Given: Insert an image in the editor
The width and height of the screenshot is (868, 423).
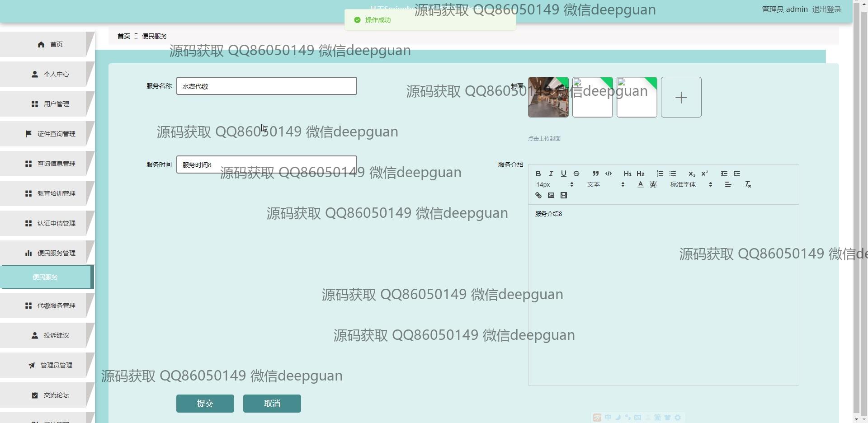Looking at the screenshot, I should [x=551, y=195].
